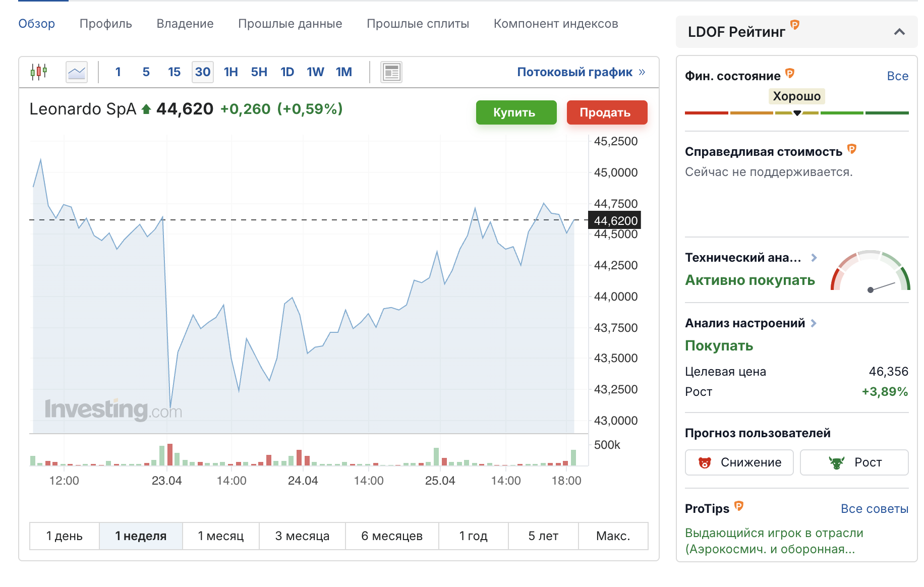Set chart interval to 1M

click(344, 72)
